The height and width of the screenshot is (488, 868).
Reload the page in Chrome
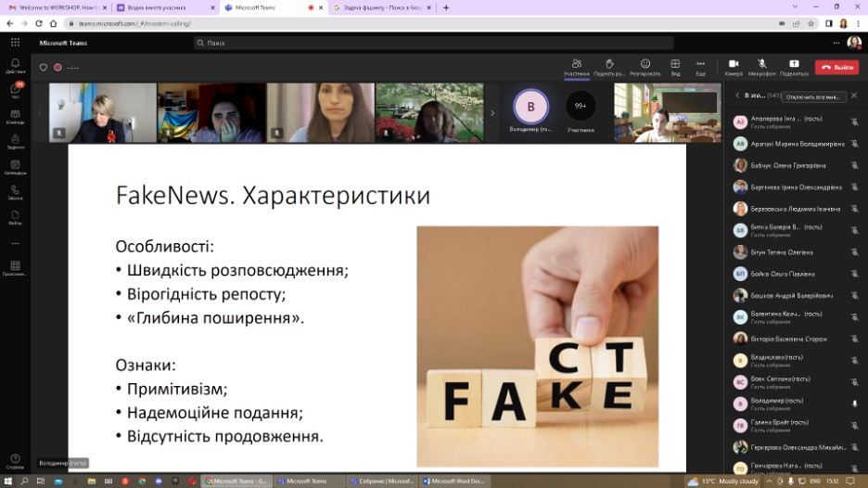click(39, 23)
